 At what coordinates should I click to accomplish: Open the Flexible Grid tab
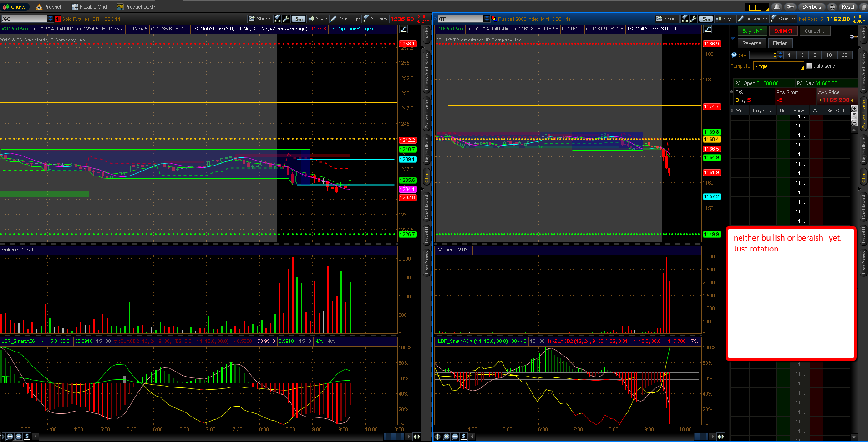(89, 7)
